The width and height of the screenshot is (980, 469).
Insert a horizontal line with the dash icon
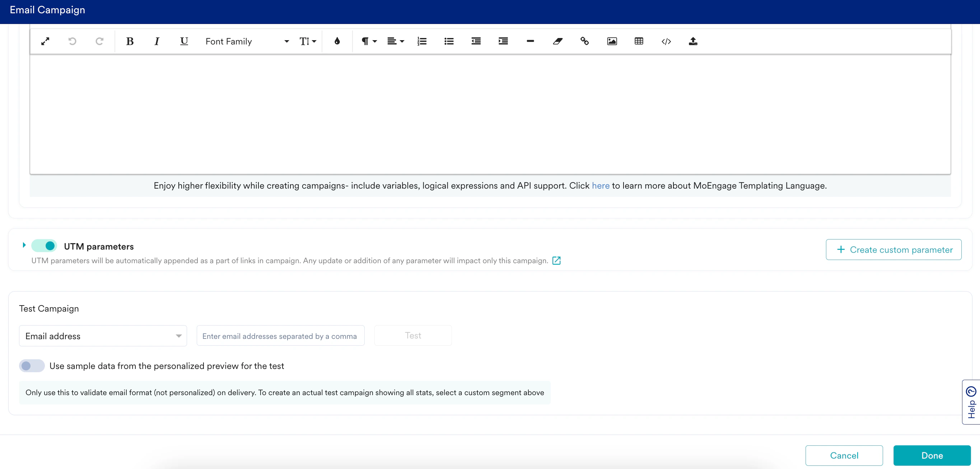click(x=530, y=41)
